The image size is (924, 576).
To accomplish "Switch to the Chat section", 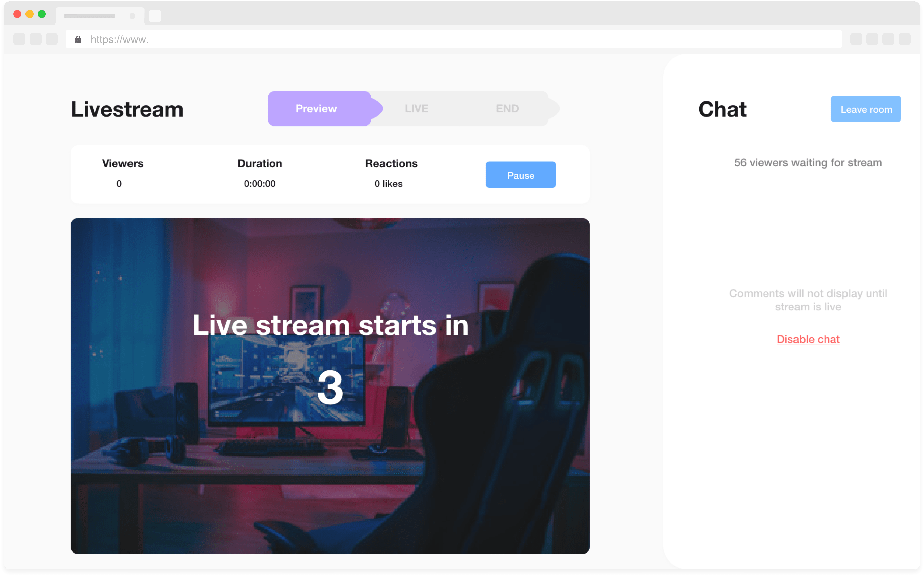I will pos(723,109).
